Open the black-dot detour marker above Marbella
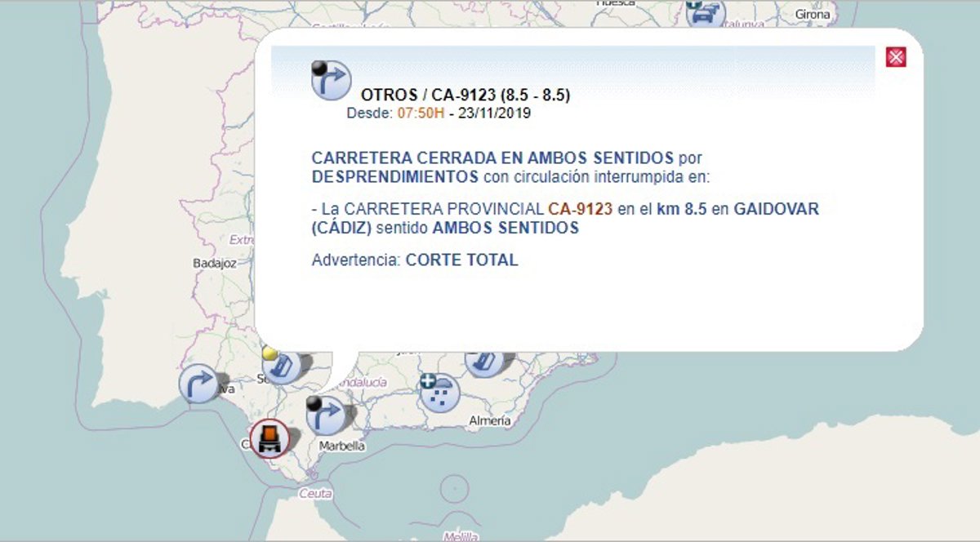 (325, 415)
